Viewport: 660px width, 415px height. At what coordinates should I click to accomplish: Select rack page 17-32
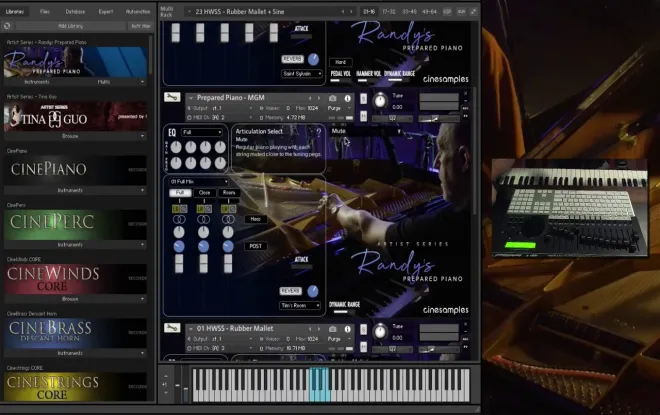click(389, 12)
